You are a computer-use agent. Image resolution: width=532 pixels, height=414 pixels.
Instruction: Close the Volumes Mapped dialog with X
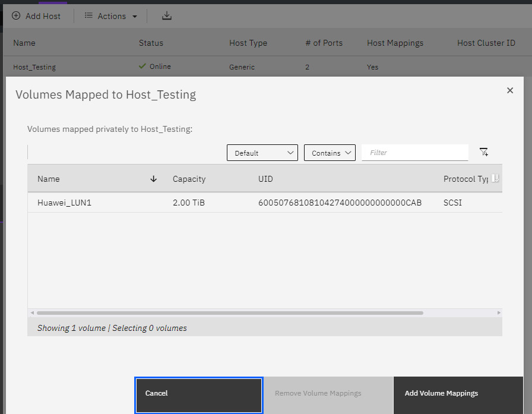pos(509,90)
